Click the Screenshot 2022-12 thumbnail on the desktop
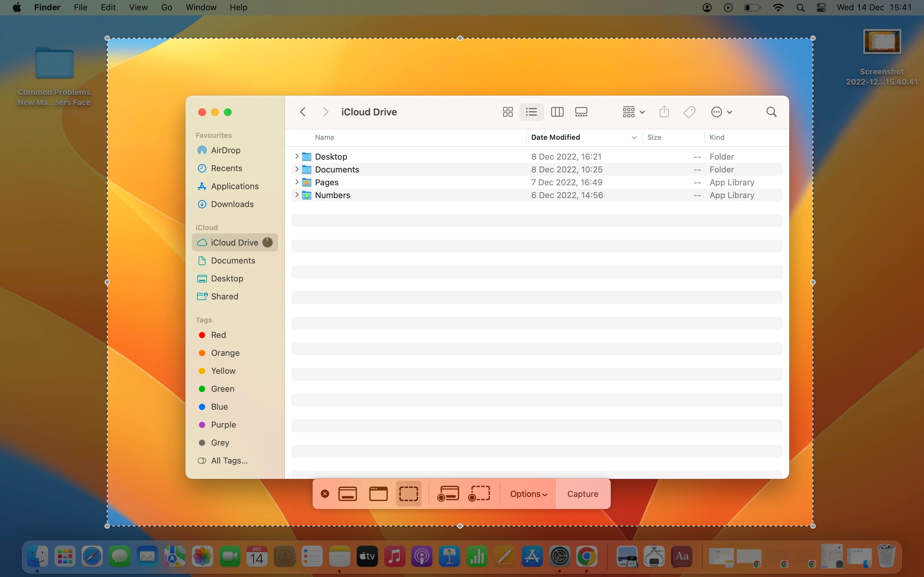The height and width of the screenshot is (577, 924). coord(881,42)
